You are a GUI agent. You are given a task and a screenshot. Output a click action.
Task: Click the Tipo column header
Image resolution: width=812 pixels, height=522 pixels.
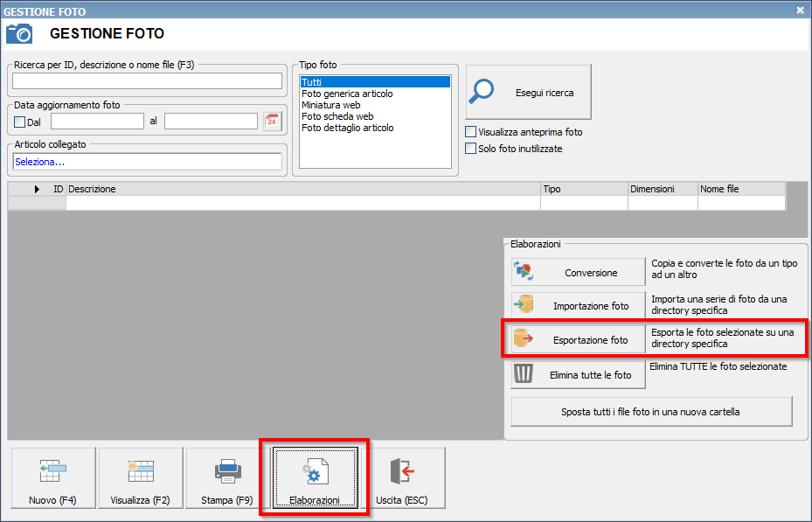(584, 189)
